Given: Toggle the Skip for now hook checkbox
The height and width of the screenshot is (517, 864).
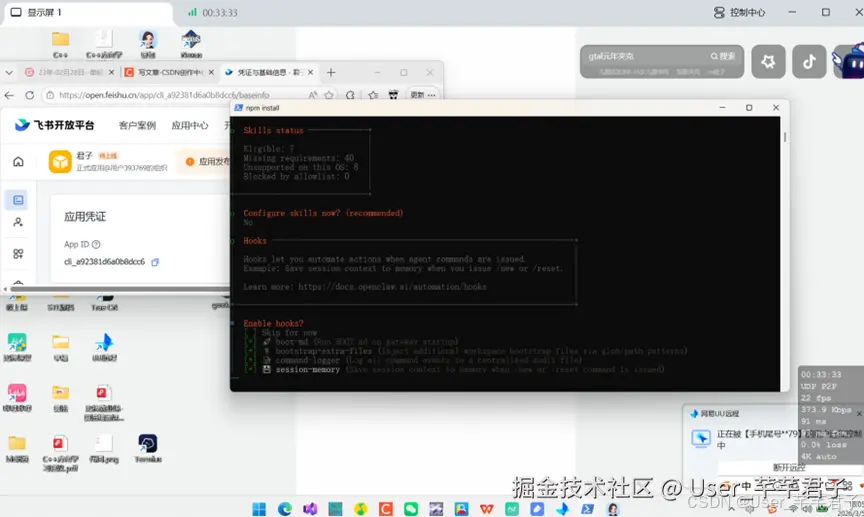Looking at the screenshot, I should [250, 332].
